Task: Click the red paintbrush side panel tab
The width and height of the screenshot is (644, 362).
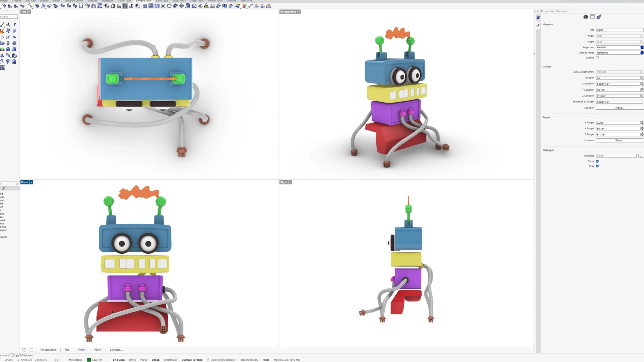Action: point(538,25)
